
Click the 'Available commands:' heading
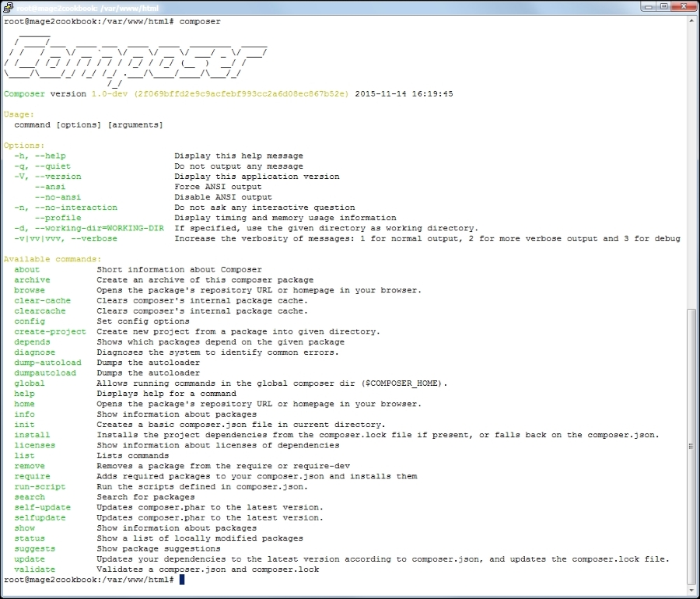pos(53,259)
